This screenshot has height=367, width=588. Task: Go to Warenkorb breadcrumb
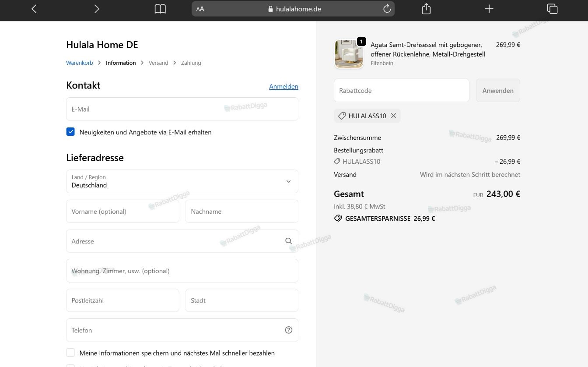(x=80, y=63)
